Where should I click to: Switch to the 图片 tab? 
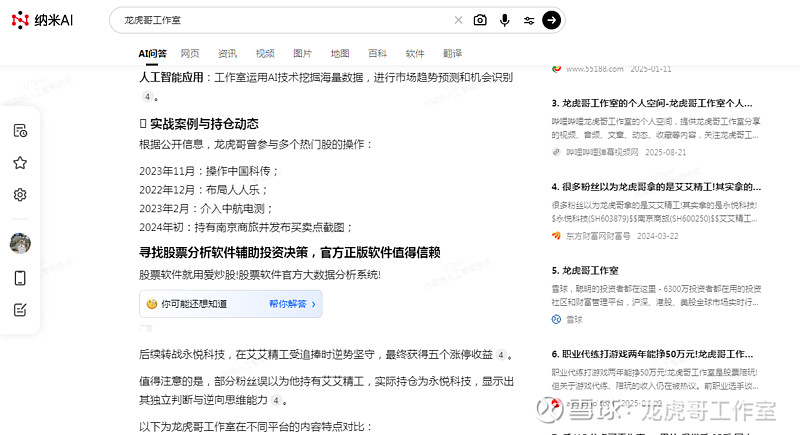click(x=302, y=53)
